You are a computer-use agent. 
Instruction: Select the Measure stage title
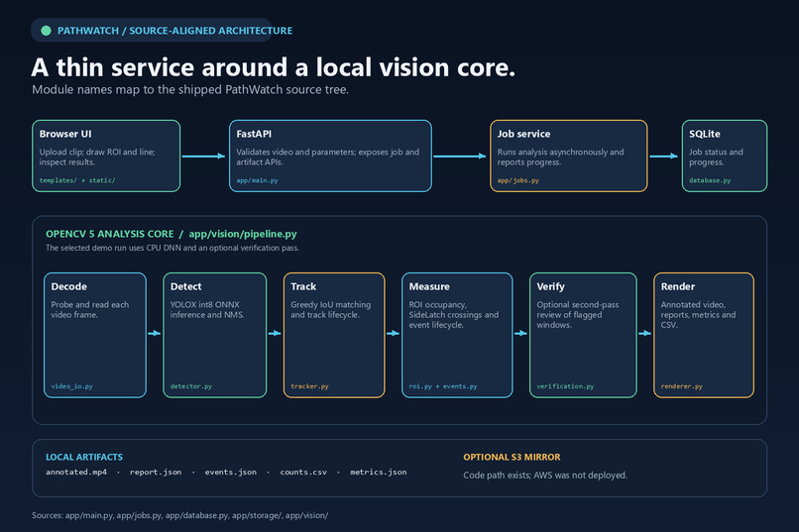click(x=429, y=286)
